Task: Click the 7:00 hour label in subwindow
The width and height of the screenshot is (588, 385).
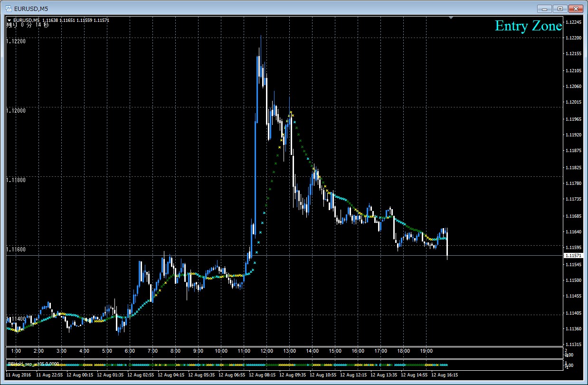Action: [152, 351]
